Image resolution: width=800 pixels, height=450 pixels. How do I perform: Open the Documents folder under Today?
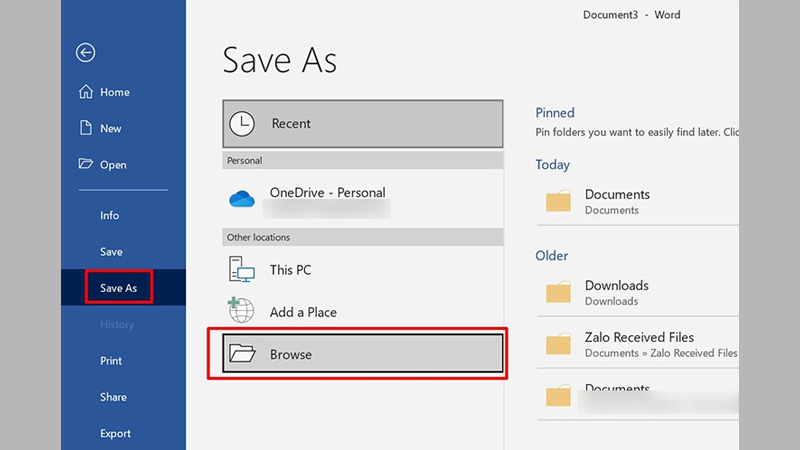(616, 201)
